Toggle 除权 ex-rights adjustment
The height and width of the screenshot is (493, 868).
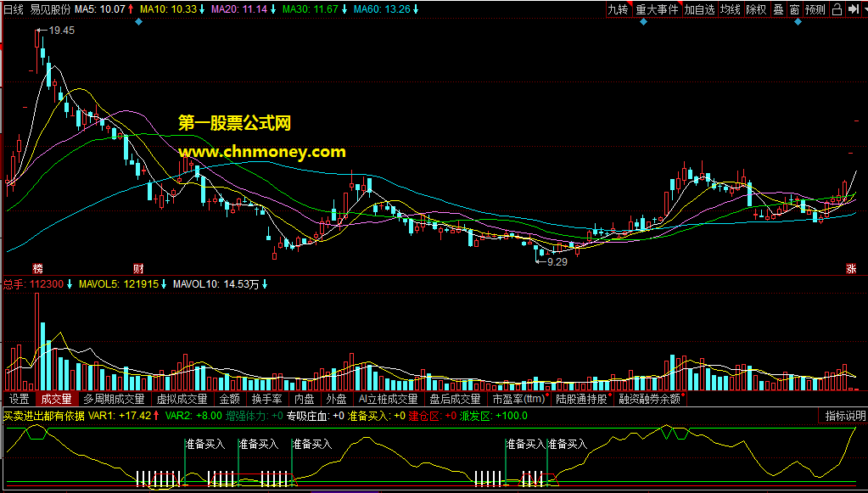coord(757,9)
